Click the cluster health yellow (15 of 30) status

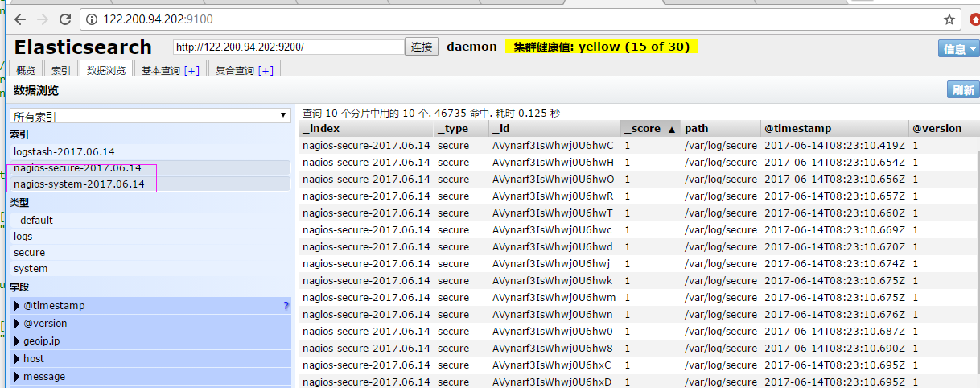[x=602, y=47]
